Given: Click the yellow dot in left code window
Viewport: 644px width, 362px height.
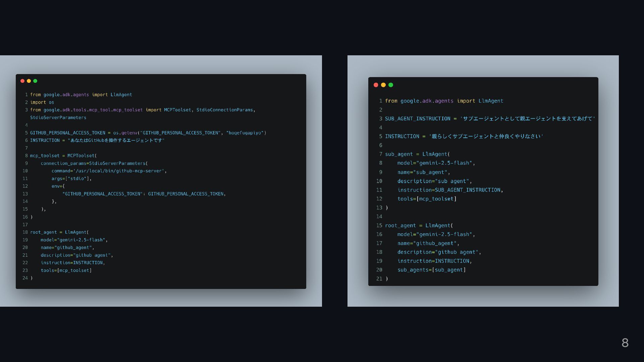Looking at the screenshot, I should (29, 81).
